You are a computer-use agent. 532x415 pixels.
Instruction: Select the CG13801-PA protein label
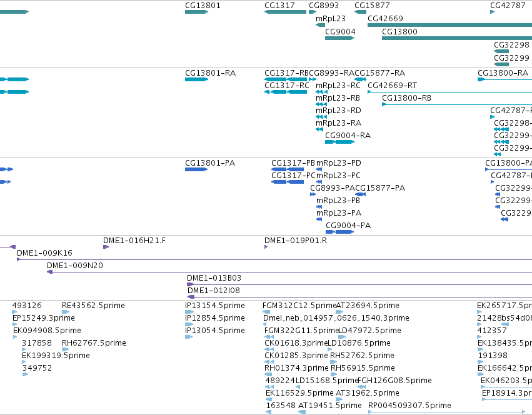click(210, 163)
